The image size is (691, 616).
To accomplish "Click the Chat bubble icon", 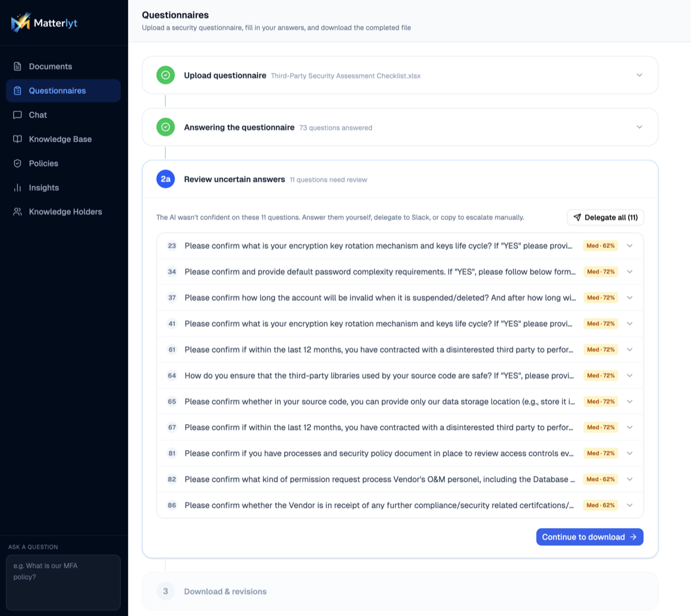I will (17, 115).
